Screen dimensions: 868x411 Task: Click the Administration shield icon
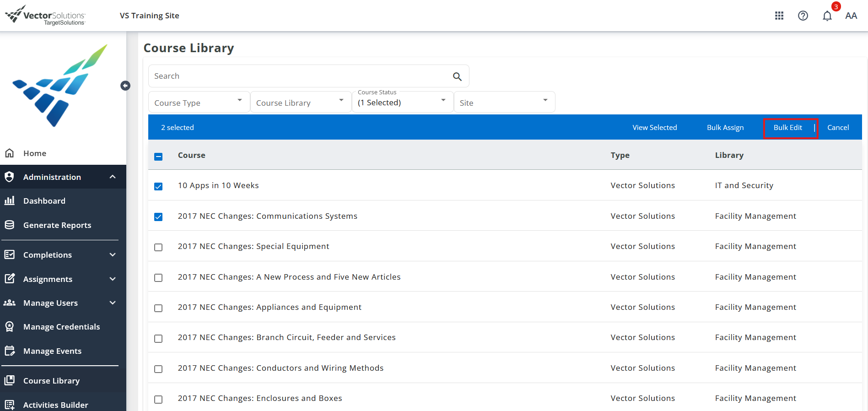point(9,177)
